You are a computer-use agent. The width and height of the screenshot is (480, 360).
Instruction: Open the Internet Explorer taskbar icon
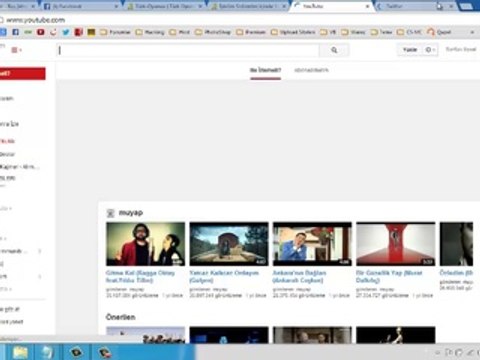[x=47, y=352]
